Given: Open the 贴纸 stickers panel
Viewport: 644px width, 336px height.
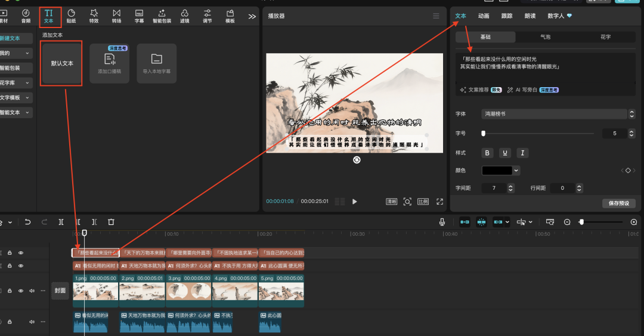Looking at the screenshot, I should pyautogui.click(x=71, y=16).
